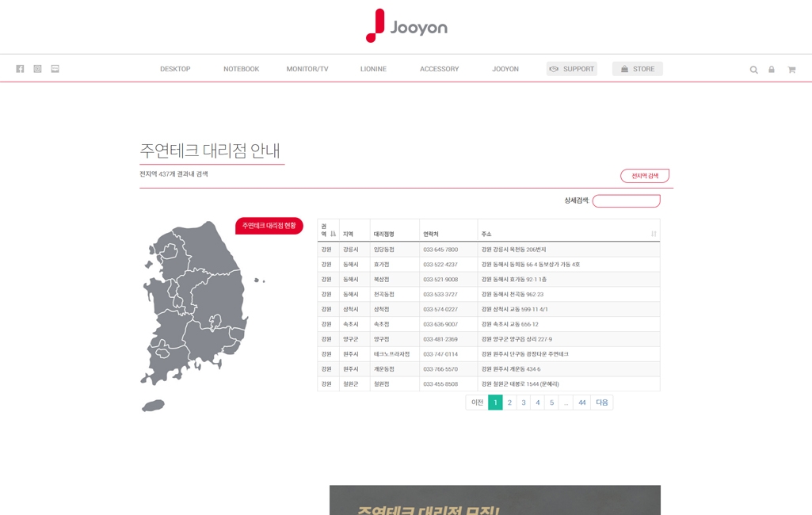Click the lock login icon
812x515 pixels.
pyautogui.click(x=771, y=70)
